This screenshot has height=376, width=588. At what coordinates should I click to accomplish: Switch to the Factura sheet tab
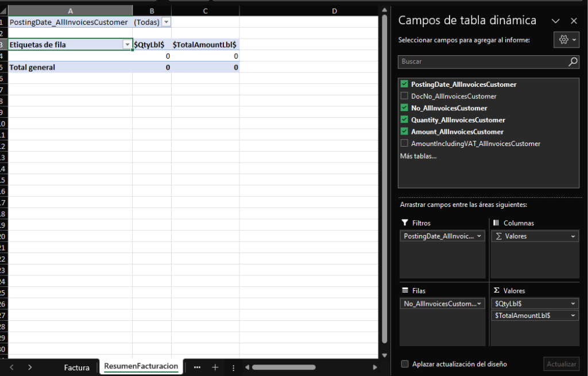[x=76, y=368]
